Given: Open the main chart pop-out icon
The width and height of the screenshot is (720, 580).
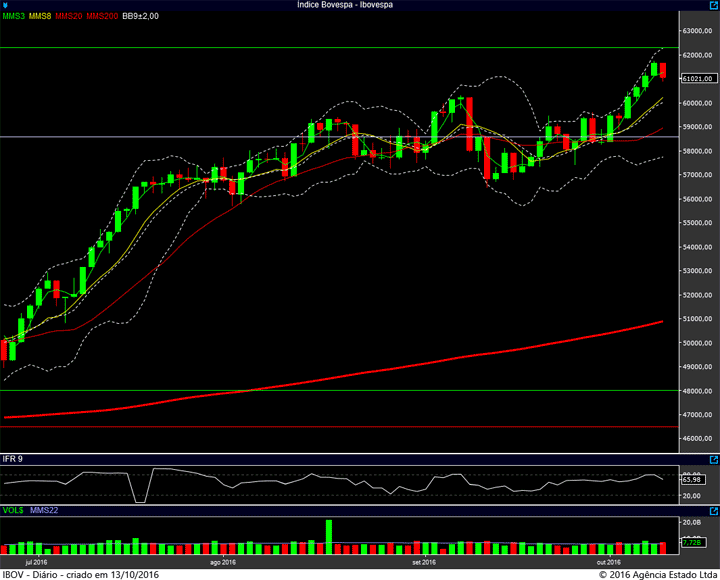Looking at the screenshot, I should pos(714,5).
